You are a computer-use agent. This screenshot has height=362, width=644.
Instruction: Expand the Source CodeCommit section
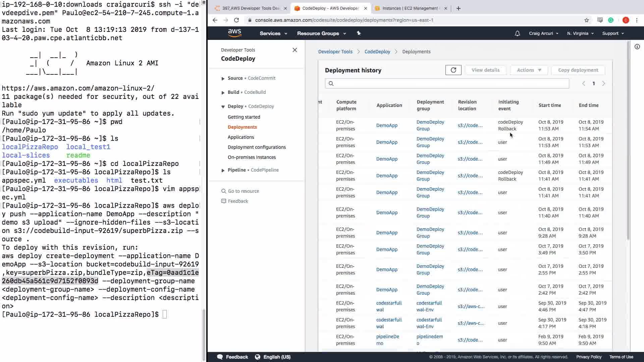pyautogui.click(x=223, y=78)
